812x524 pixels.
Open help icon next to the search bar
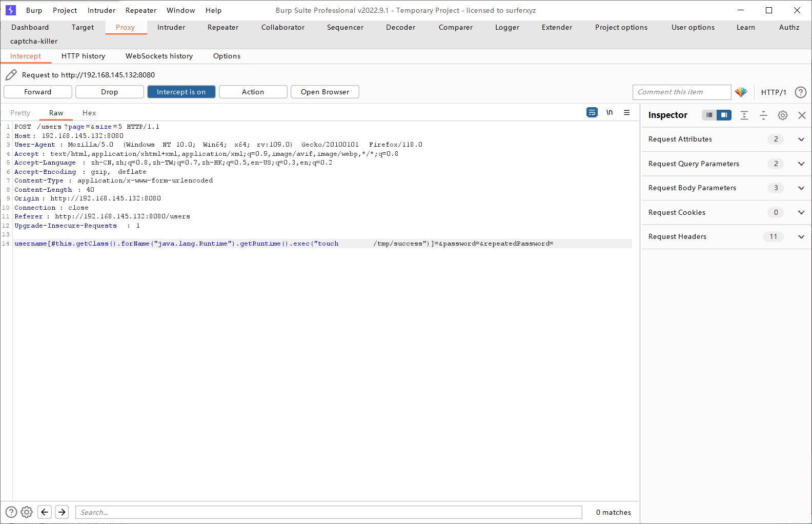[x=11, y=512]
